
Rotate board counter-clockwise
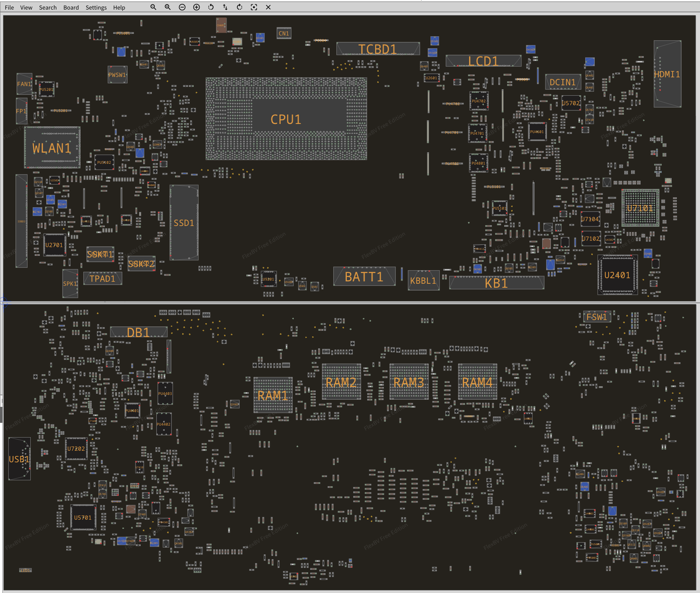tap(211, 7)
